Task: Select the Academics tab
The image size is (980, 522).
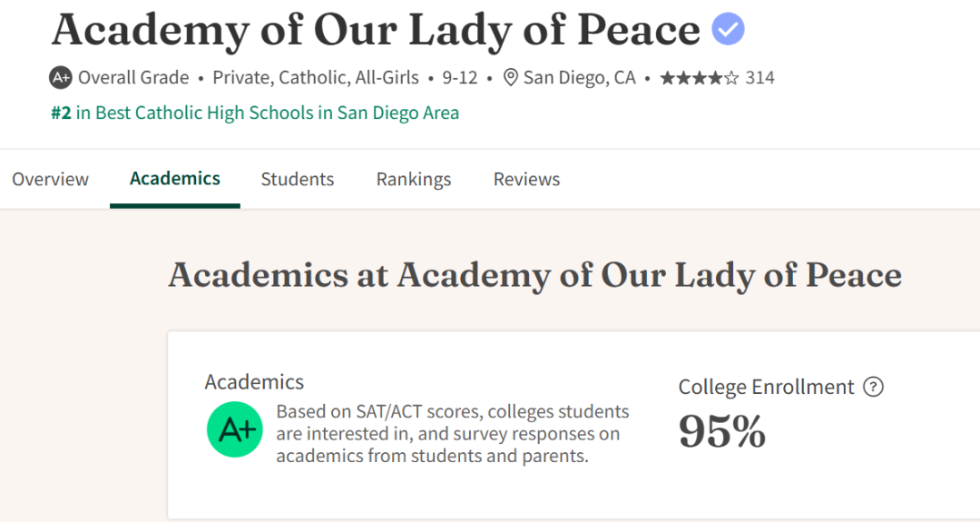Action: pos(175,178)
